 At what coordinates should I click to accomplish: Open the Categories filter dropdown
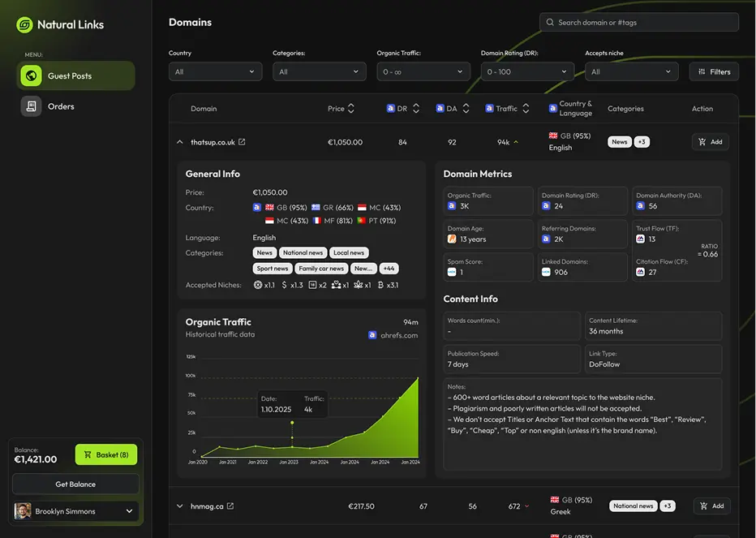point(319,72)
